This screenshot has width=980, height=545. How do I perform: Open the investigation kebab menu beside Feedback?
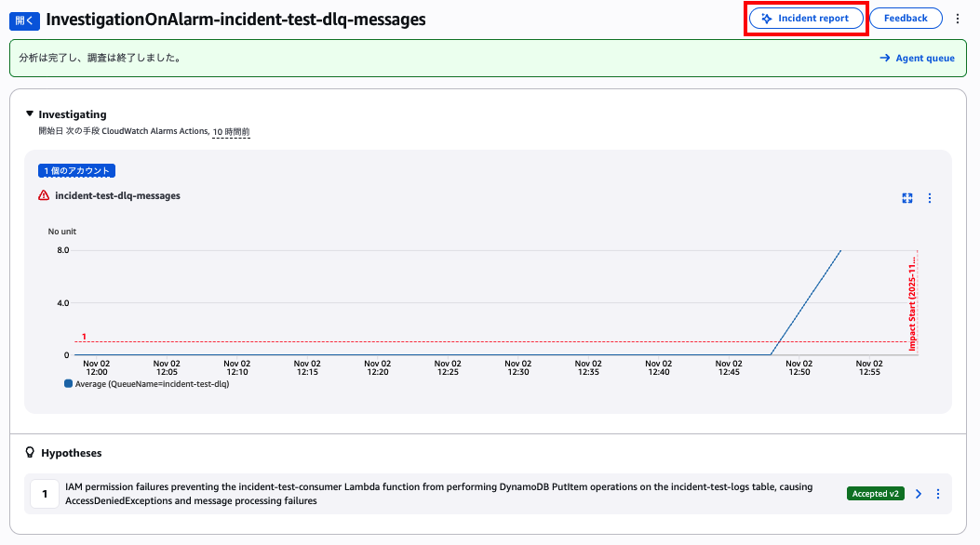coord(958,19)
